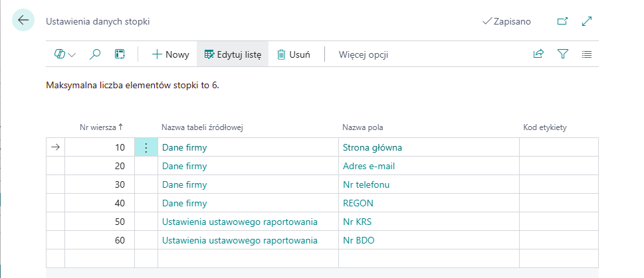Go back using the back arrow

click(x=23, y=20)
